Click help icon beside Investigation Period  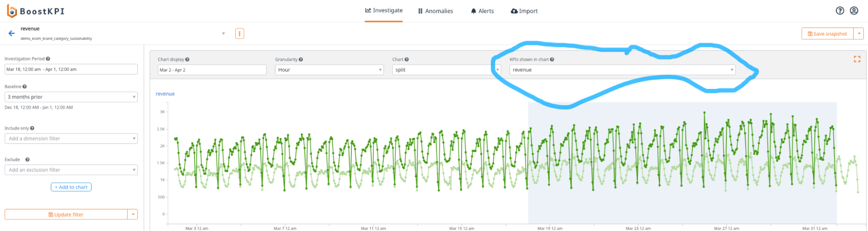[x=48, y=59]
